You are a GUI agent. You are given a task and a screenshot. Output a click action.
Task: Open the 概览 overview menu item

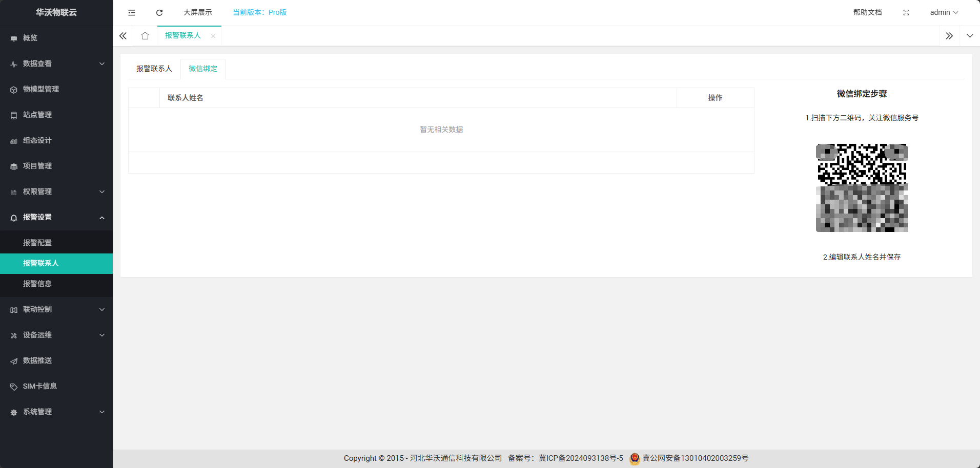point(56,38)
